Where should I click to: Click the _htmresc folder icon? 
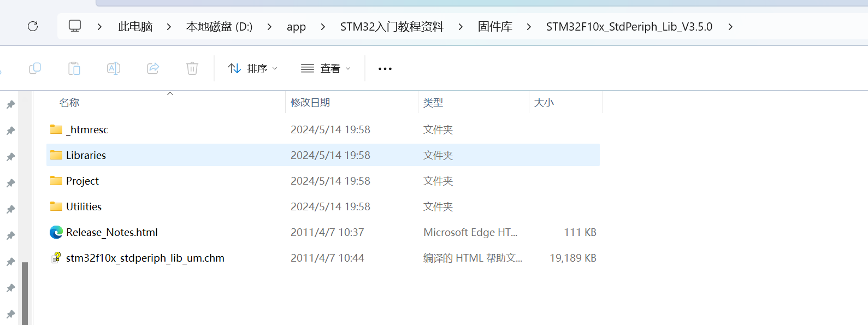[x=56, y=129]
